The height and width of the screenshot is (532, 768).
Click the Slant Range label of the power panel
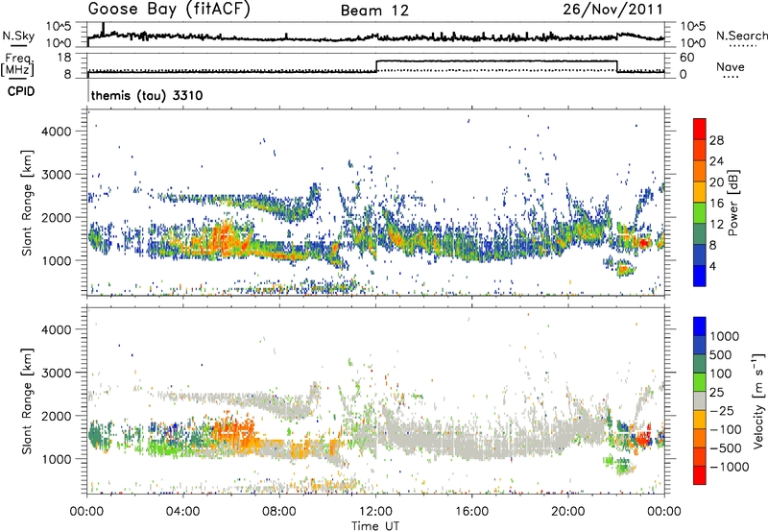click(27, 203)
